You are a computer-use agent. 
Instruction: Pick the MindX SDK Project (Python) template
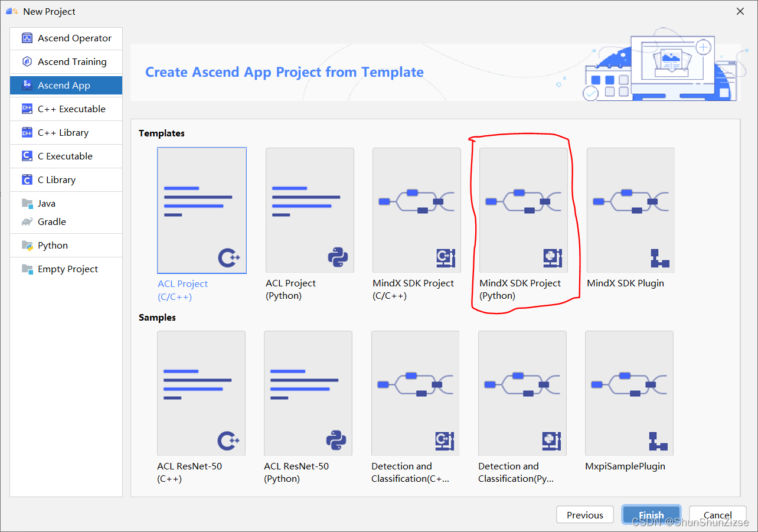coord(524,210)
